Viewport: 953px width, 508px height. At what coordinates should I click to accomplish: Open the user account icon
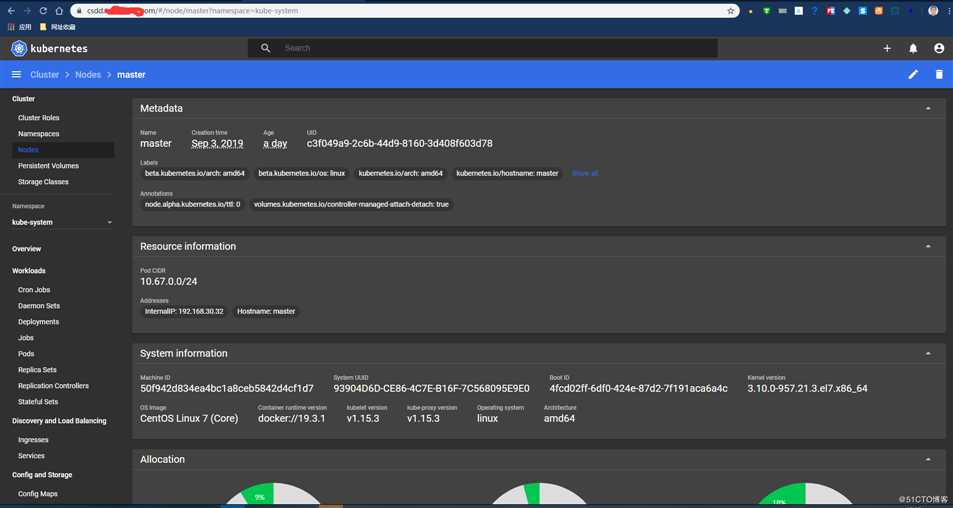click(x=939, y=48)
